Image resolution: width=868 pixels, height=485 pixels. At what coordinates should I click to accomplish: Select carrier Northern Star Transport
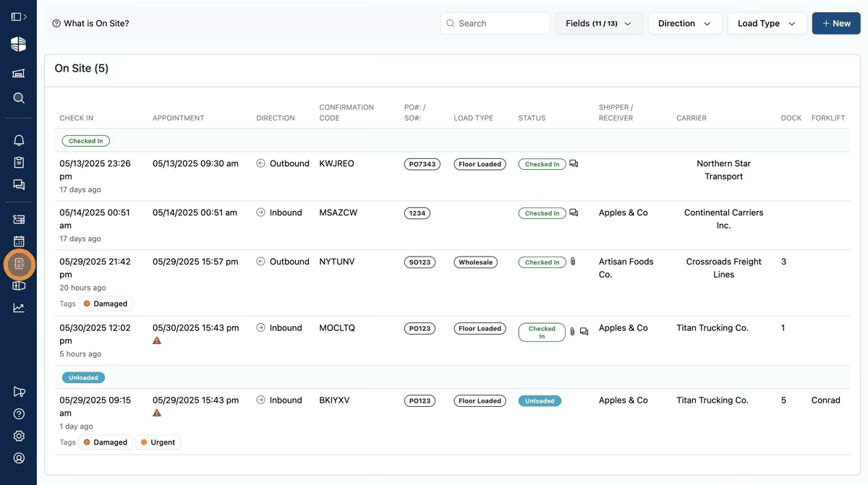(723, 170)
